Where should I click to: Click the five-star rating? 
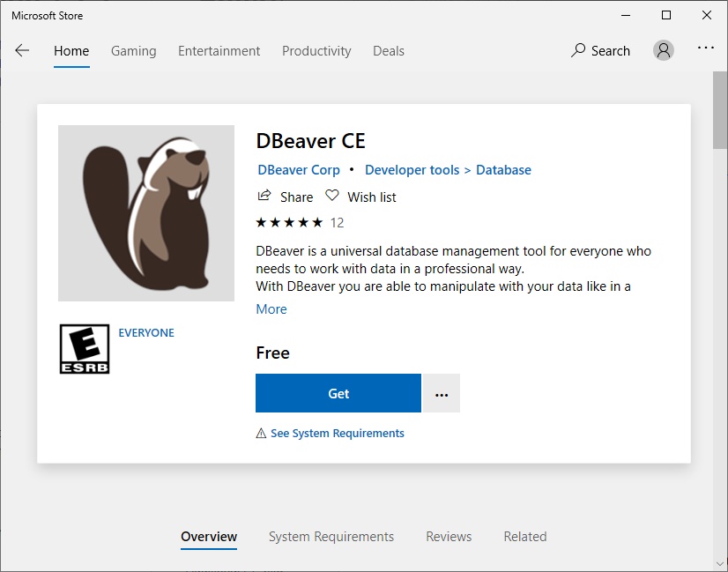point(289,222)
